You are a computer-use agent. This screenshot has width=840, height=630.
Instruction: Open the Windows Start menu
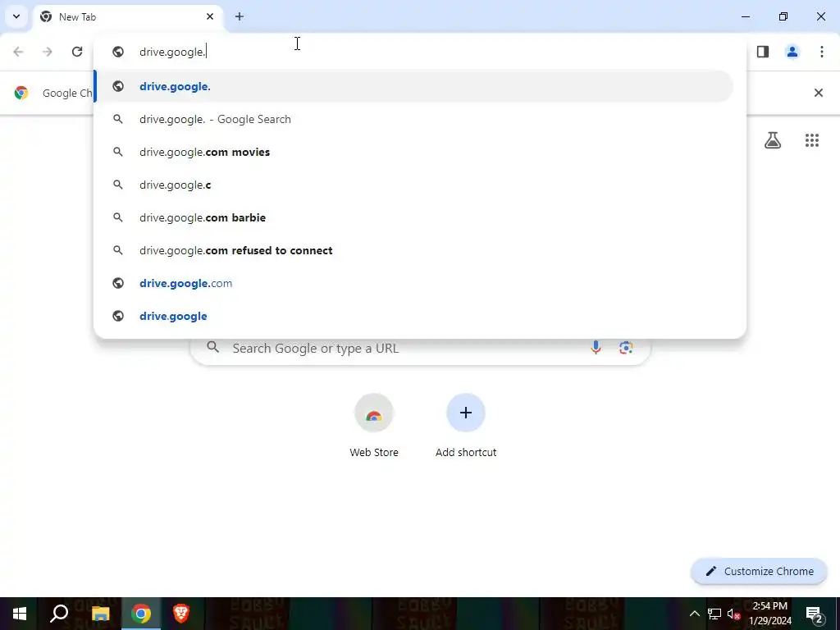coord(20,614)
